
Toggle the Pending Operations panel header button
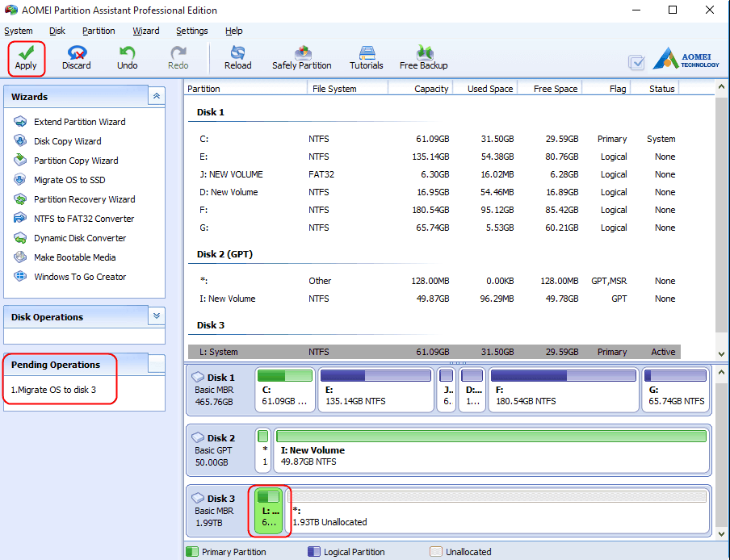tap(157, 363)
